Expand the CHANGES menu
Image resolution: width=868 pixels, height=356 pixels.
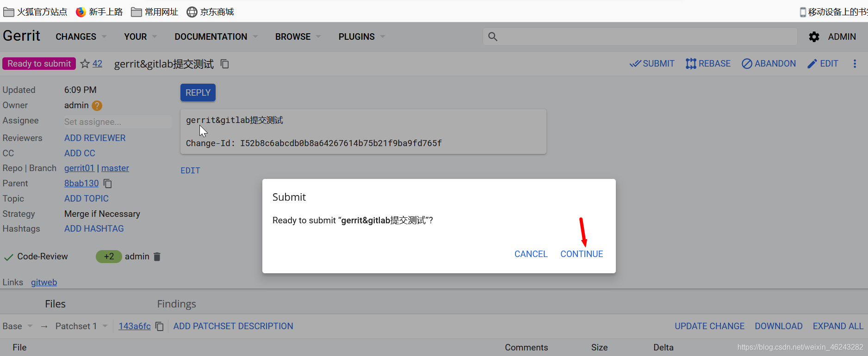pos(81,37)
